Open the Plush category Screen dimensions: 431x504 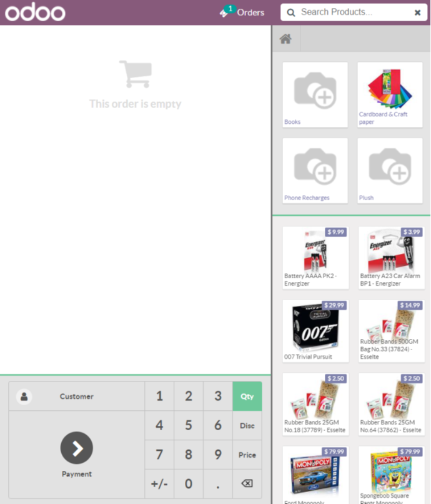coord(390,171)
